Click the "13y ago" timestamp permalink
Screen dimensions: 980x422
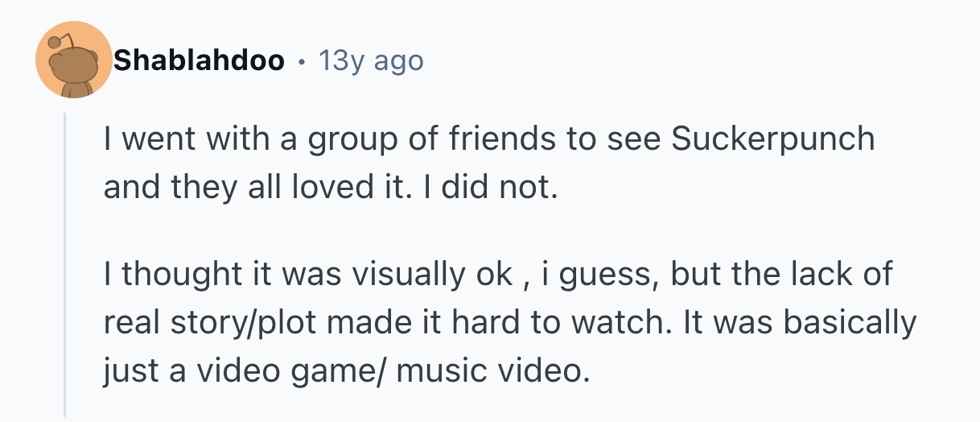point(370,60)
